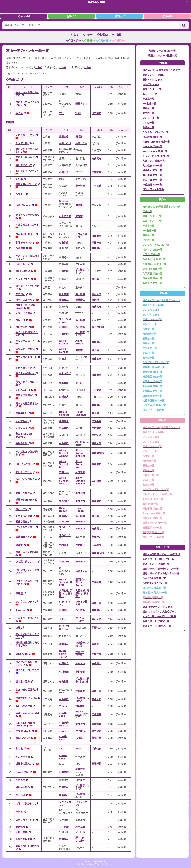The image size is (191, 868).
Task: Switch to the pink 欅坂46 top tab
Action: [x=167, y=16]
